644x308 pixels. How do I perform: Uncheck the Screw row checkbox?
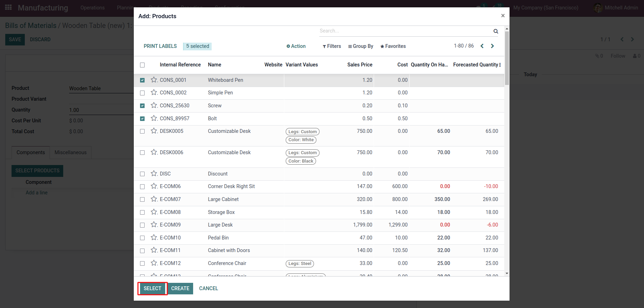(x=142, y=106)
